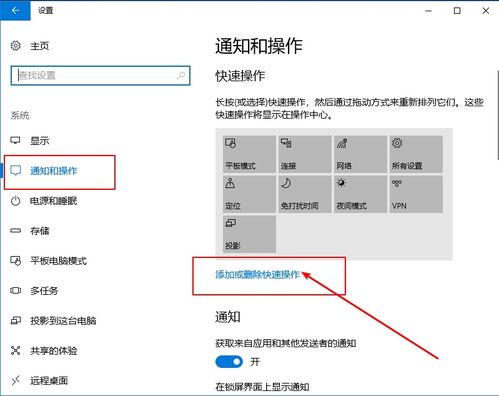Click the 投影 quick action tile
499x396 pixels.
(249, 234)
